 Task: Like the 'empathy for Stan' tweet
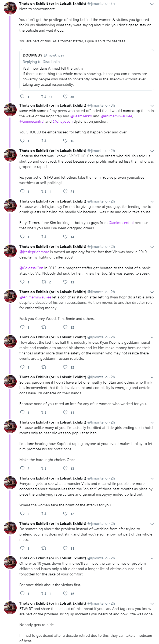click(65, 413)
